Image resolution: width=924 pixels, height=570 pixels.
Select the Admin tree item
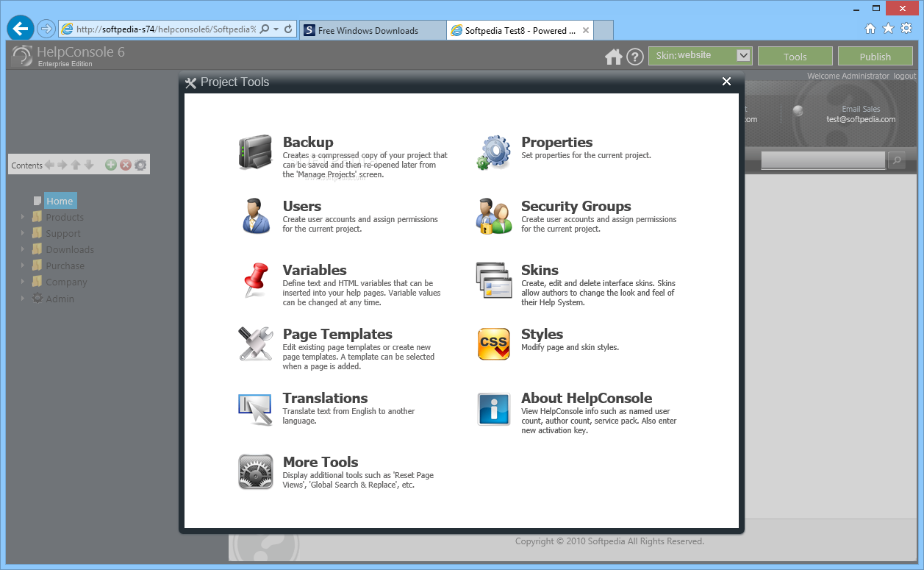[x=60, y=299]
